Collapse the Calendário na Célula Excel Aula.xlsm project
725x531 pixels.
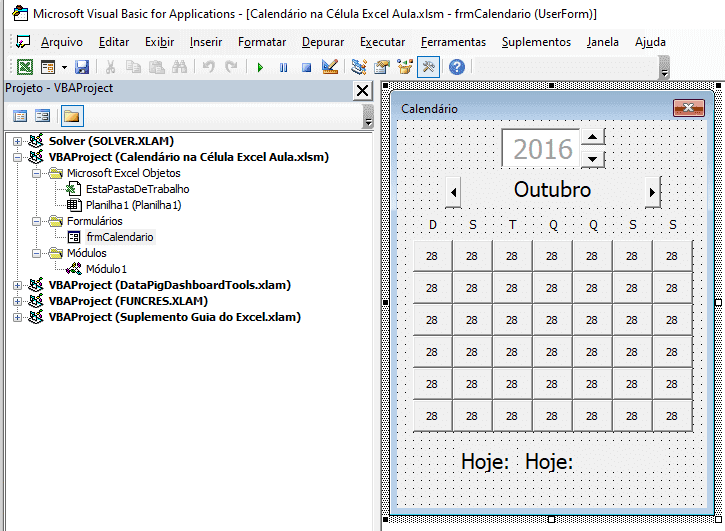(18, 157)
